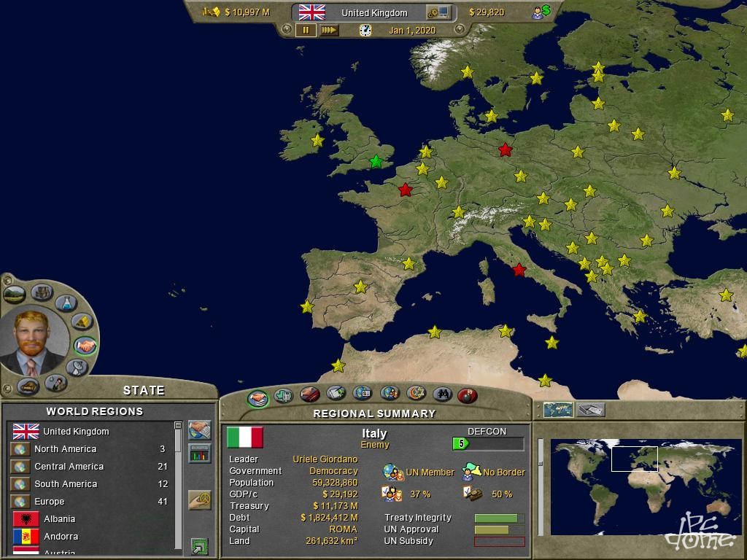
Task: Open the Research department flask icon
Action: pyautogui.click(x=66, y=303)
